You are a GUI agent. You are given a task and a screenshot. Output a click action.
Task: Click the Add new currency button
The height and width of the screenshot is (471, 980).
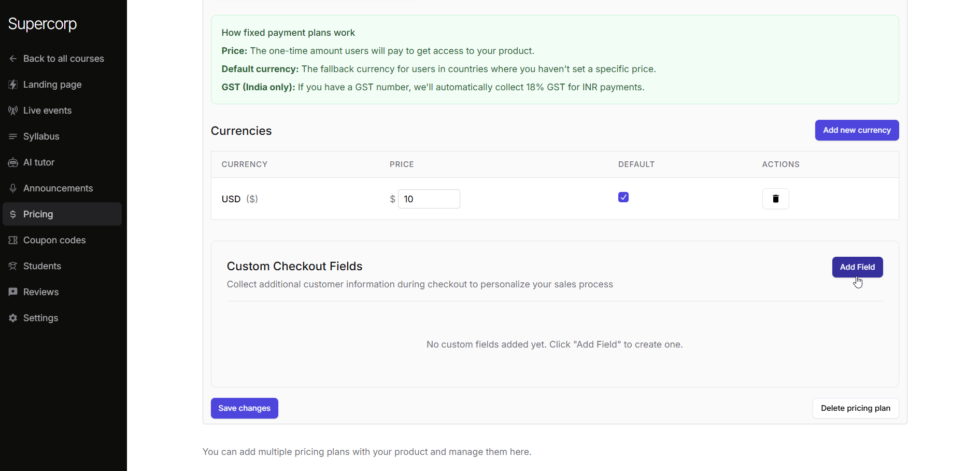click(x=856, y=130)
